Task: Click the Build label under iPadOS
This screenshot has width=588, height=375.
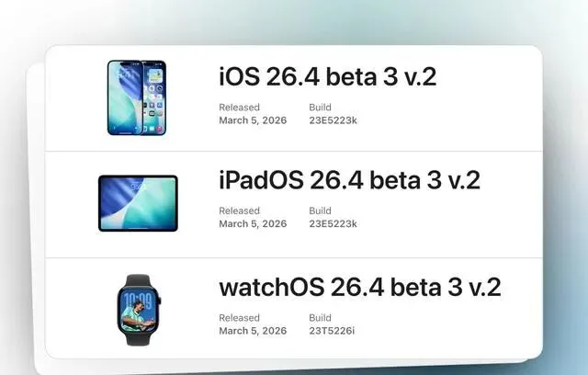Action: (320, 210)
